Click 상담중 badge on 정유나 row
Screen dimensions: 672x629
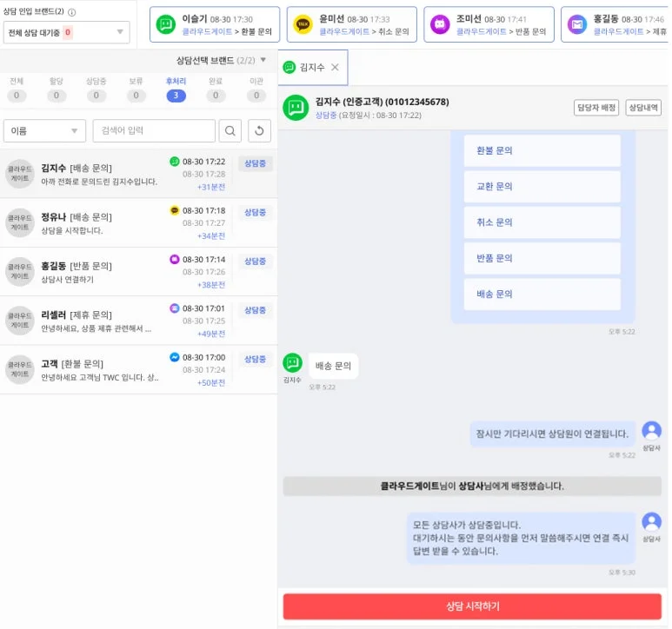click(255, 212)
